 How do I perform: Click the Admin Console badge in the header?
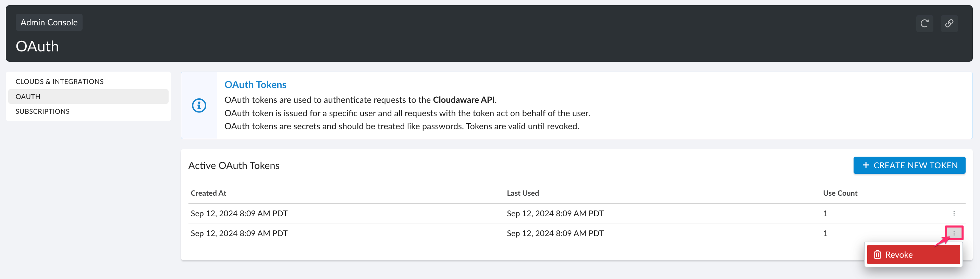point(49,22)
